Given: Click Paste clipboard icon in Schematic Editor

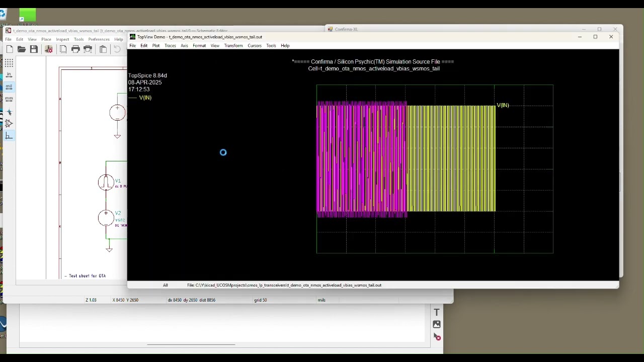Looking at the screenshot, I should 103,49.
